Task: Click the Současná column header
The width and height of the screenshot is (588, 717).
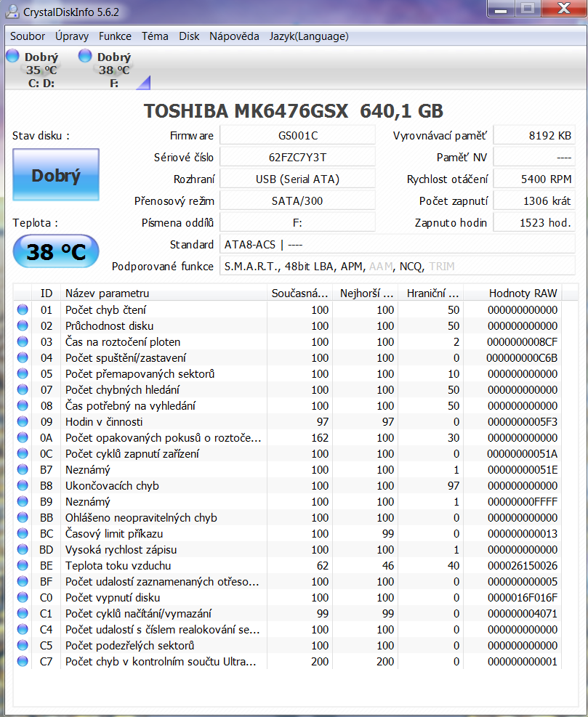Action: (299, 293)
